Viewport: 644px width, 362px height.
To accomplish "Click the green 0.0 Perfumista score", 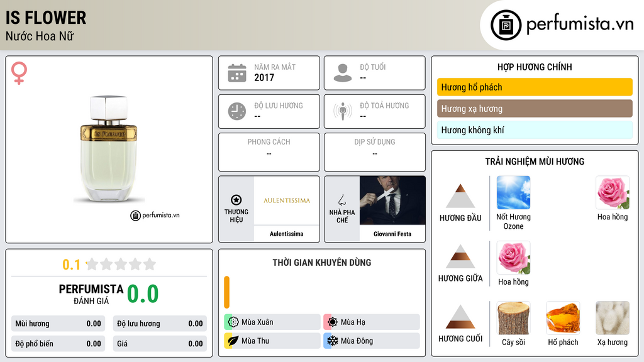I will tap(143, 293).
